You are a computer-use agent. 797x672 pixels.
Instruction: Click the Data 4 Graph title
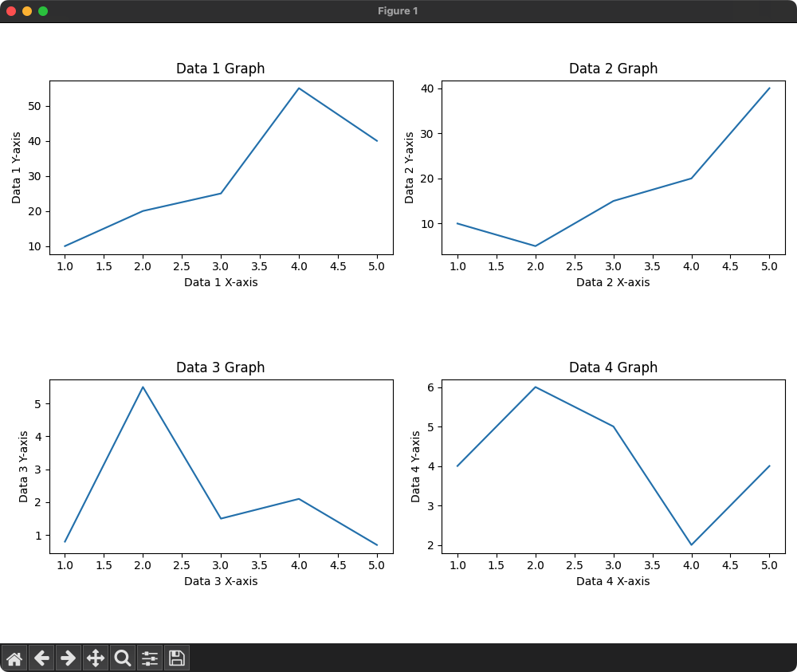613,367
